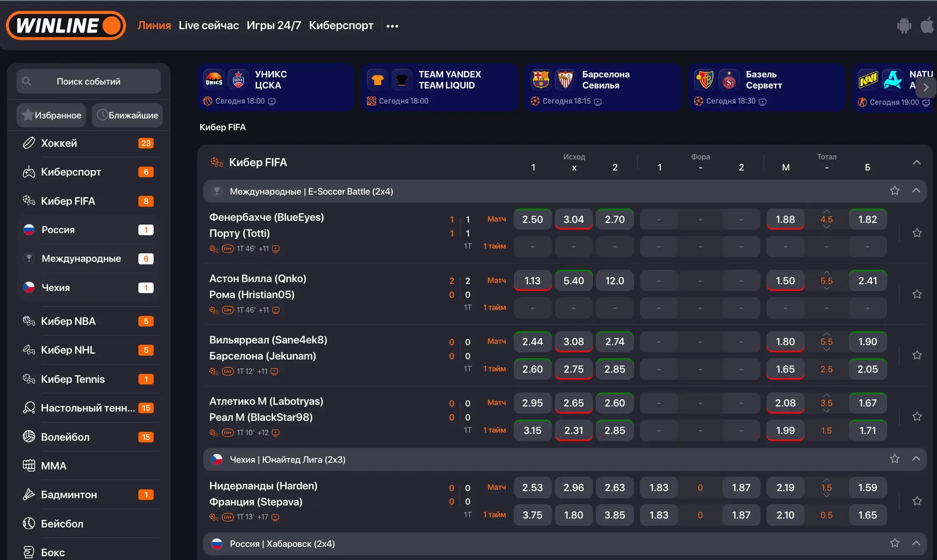Open УНИКС vs ЦСКА featured match card
Screen dimensions: 937x560
tap(276, 88)
